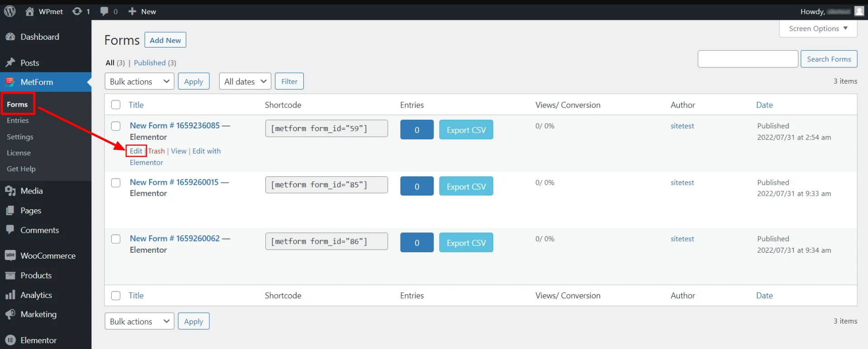Toggle the select-all checkbox in table header
The height and width of the screenshot is (349, 868).
pos(116,105)
